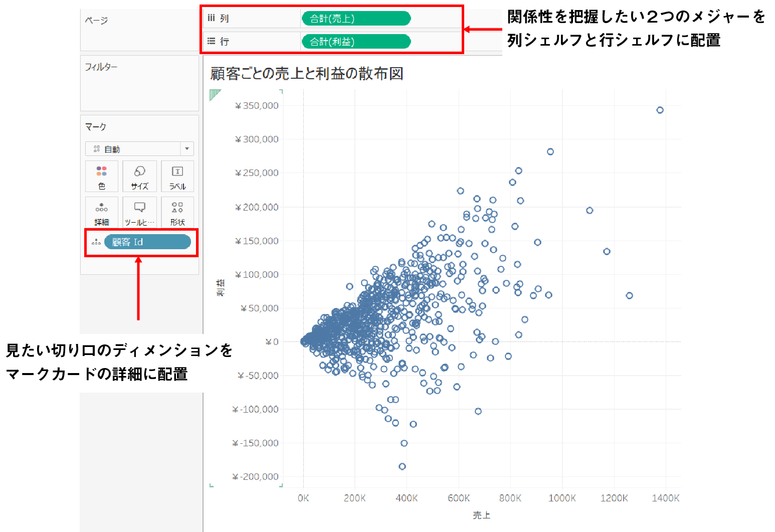The height and width of the screenshot is (532, 775).
Task: Click the detail icon beside 顧客 Id pill
Action: (x=96, y=242)
